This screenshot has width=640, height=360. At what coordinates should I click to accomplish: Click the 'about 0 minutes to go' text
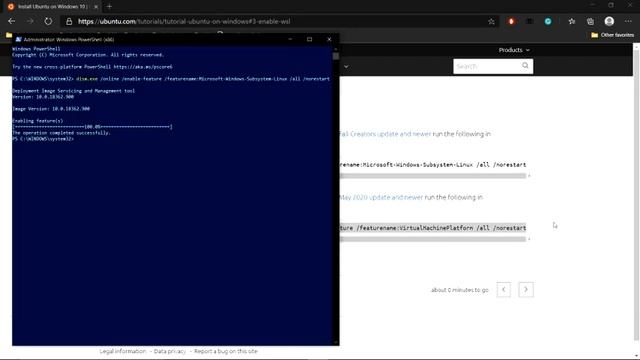pyautogui.click(x=460, y=290)
